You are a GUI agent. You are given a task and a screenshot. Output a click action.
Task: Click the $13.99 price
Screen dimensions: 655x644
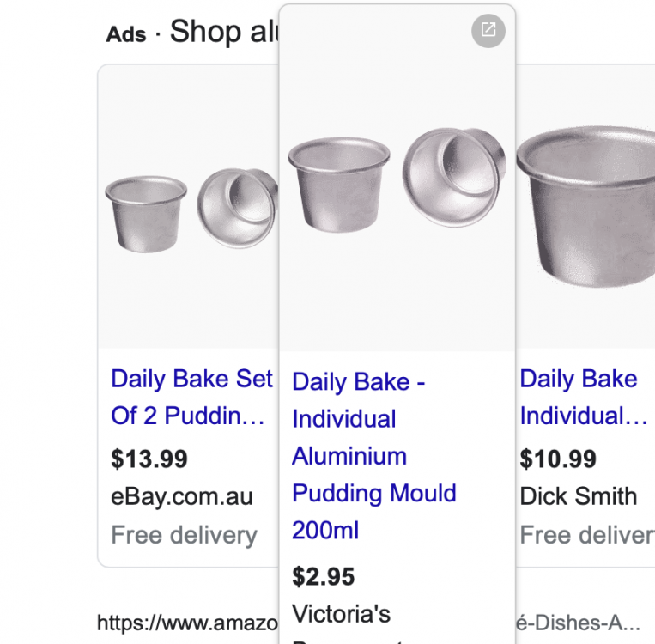point(149,459)
